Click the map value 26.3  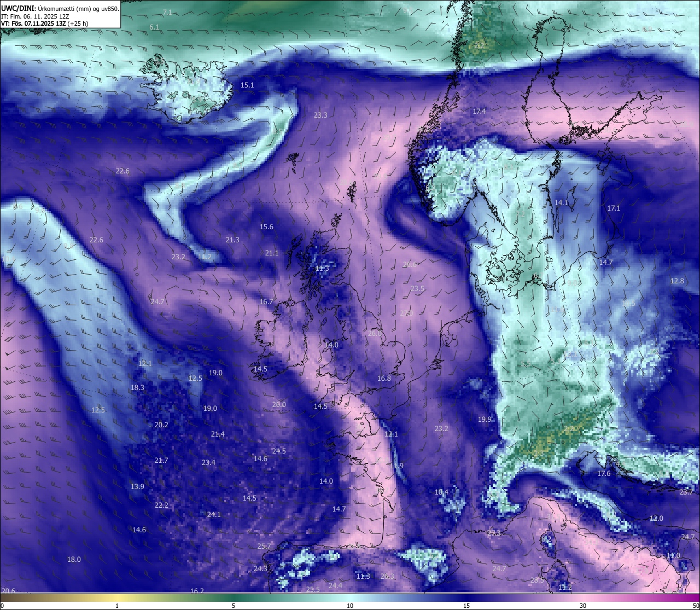387,576
